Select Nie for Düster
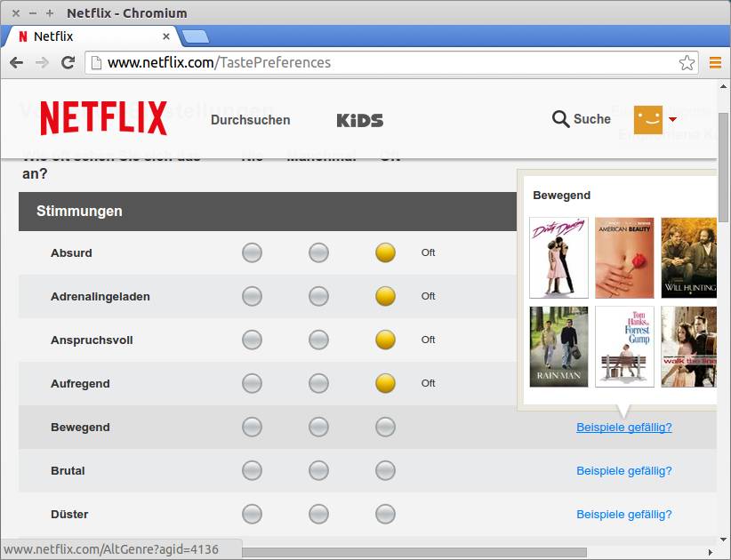This screenshot has width=731, height=560. [253, 515]
